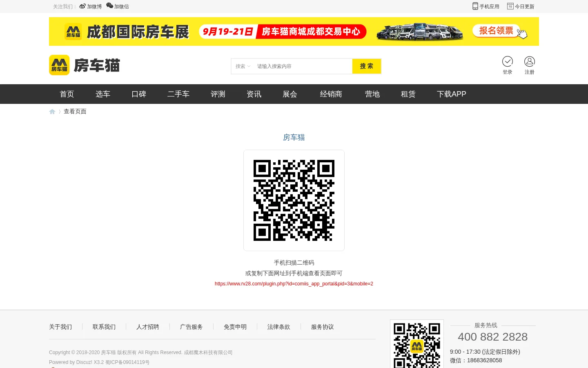Viewport: 588px width, 368px height.
Task: Click the 房车猫 site logo
Action: [85, 65]
